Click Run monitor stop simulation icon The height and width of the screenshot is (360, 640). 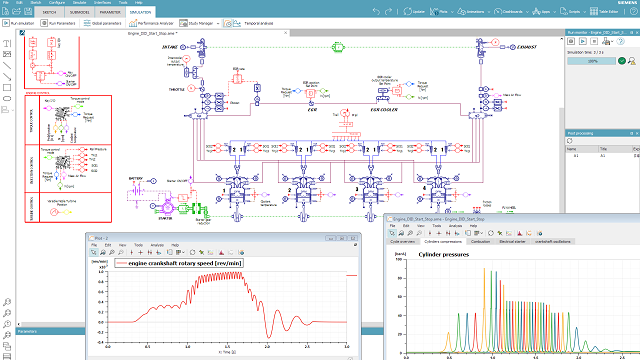pyautogui.click(x=594, y=41)
